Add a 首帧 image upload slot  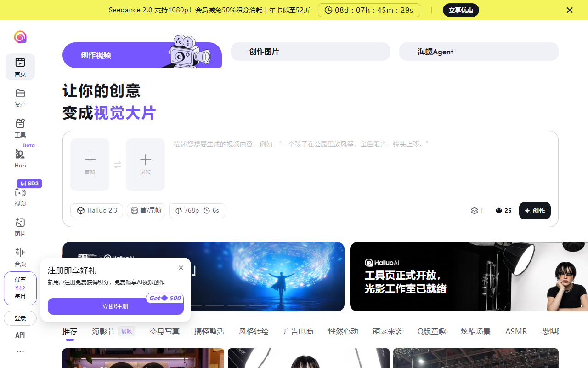click(x=90, y=165)
